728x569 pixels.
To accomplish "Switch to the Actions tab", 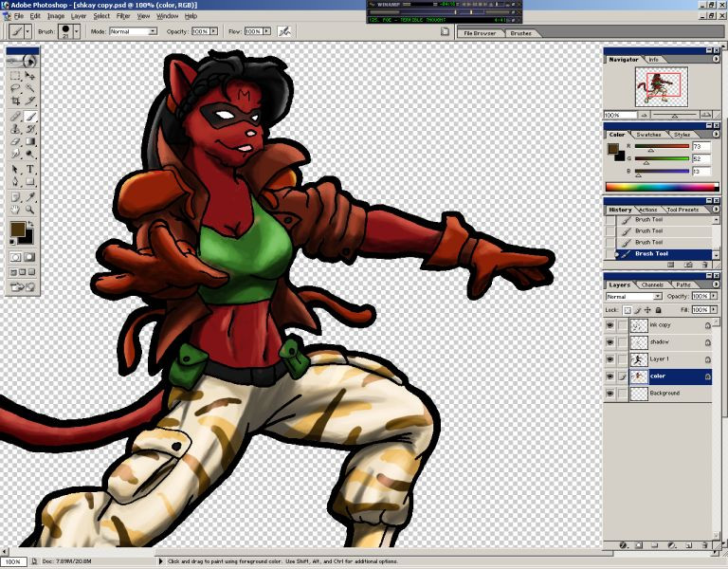I will pyautogui.click(x=647, y=210).
